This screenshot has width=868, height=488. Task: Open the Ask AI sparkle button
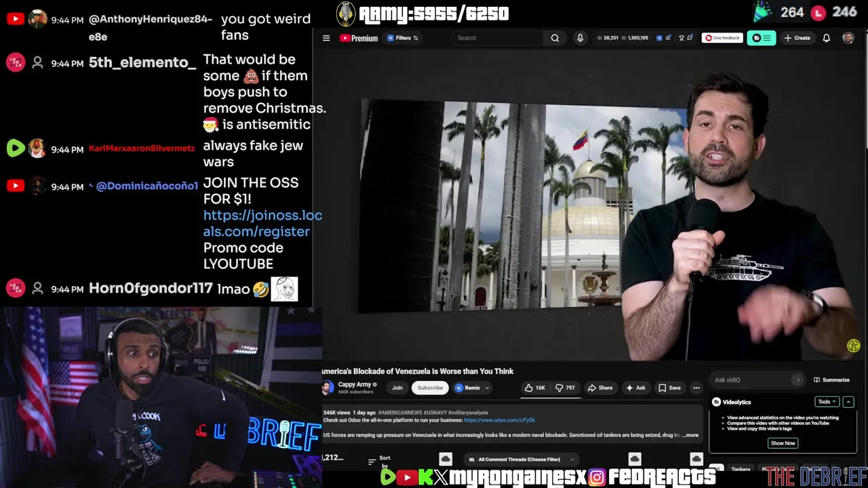coord(635,388)
